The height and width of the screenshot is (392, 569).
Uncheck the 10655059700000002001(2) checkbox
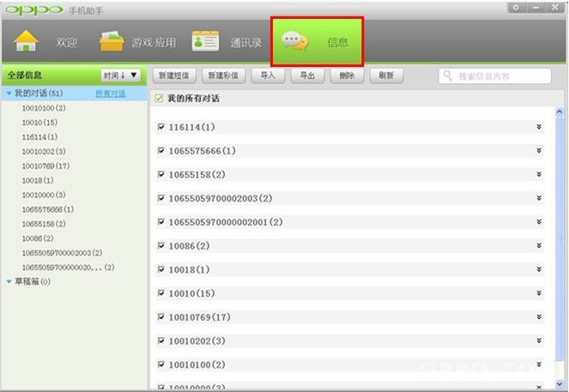[x=161, y=222]
